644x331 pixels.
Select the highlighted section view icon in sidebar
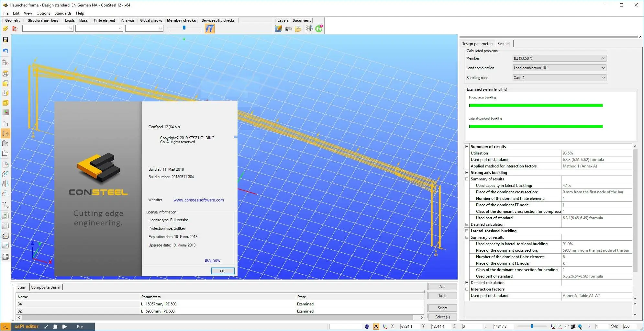(x=6, y=133)
